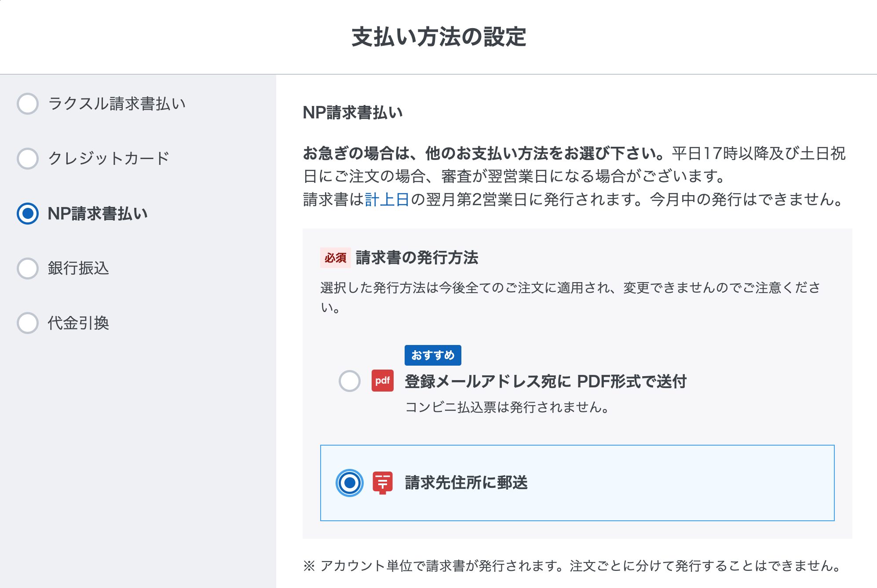Click ラクスル請求書払い label text
The width and height of the screenshot is (877, 588).
pyautogui.click(x=117, y=104)
